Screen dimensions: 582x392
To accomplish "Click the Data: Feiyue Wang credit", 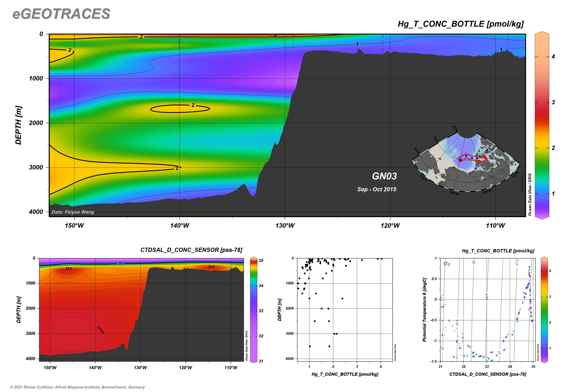I will pos(73,212).
